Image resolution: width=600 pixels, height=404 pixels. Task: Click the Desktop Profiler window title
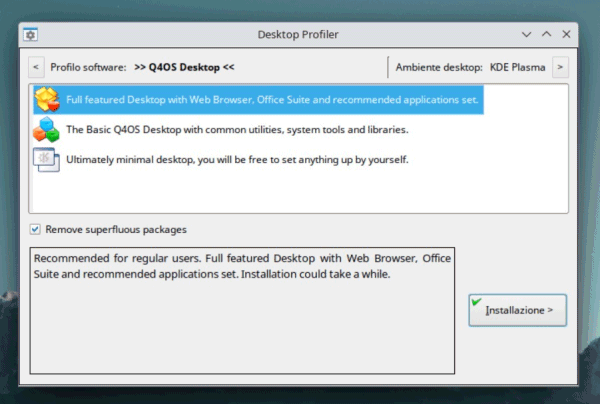(298, 34)
